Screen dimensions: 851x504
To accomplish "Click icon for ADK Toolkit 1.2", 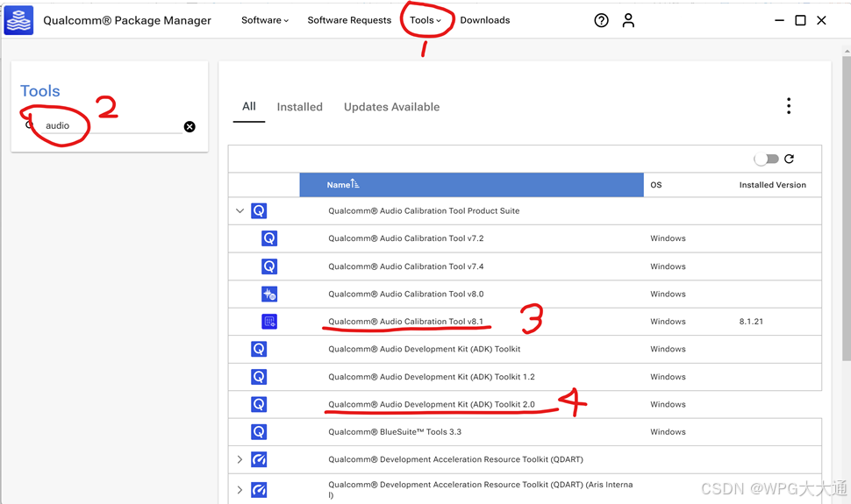I will pos(259,377).
